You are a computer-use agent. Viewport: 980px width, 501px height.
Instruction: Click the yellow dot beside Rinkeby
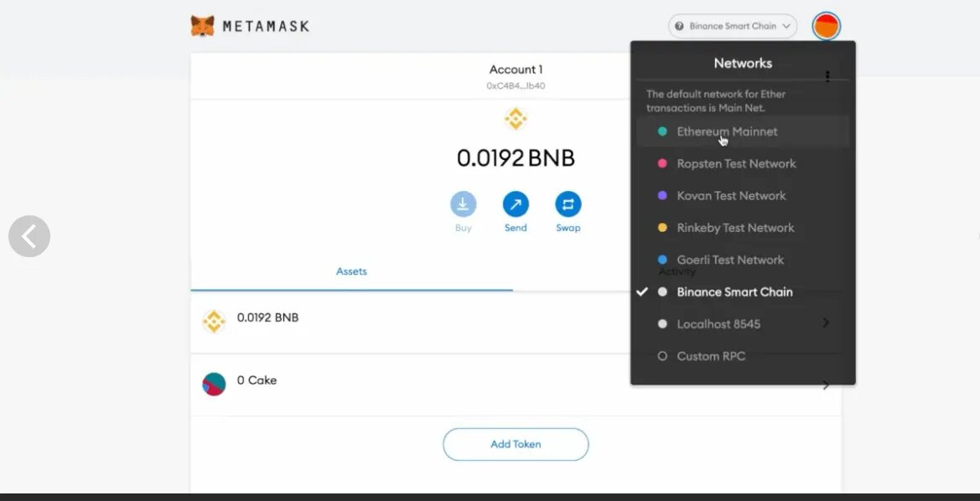(x=662, y=228)
